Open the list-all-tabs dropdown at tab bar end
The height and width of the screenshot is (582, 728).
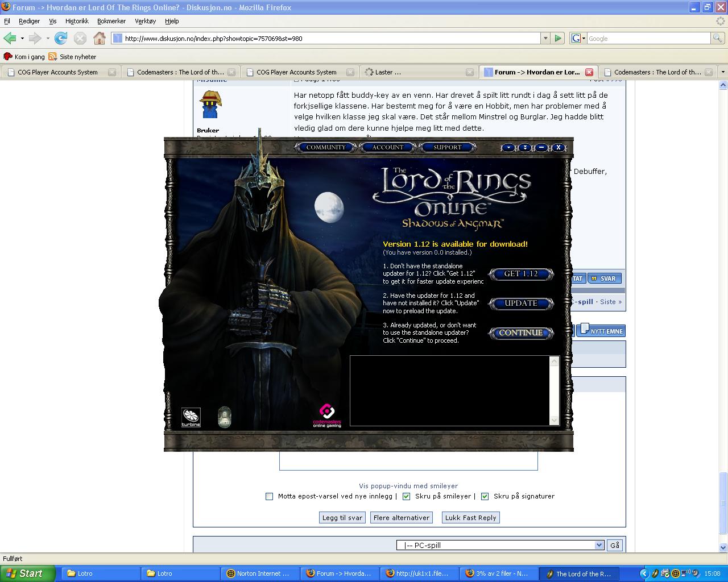(x=723, y=72)
